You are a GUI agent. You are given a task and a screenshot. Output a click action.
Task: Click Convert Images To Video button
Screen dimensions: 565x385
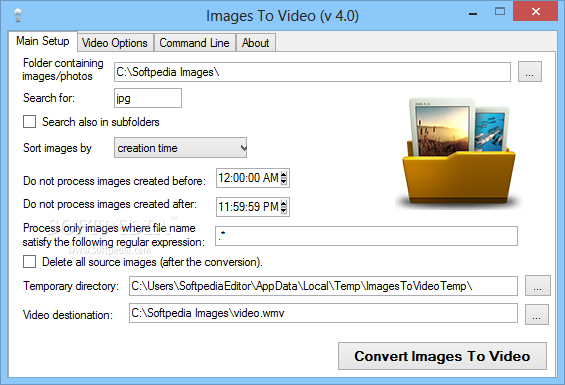[442, 356]
